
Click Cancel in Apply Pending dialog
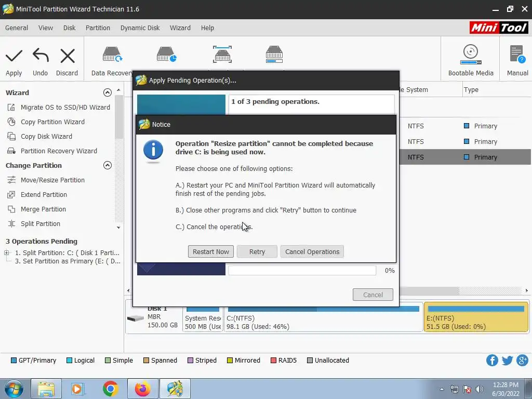point(373,295)
